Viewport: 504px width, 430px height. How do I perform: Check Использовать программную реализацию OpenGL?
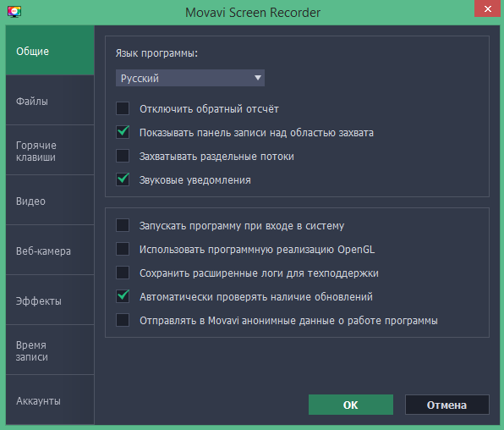[x=123, y=249]
